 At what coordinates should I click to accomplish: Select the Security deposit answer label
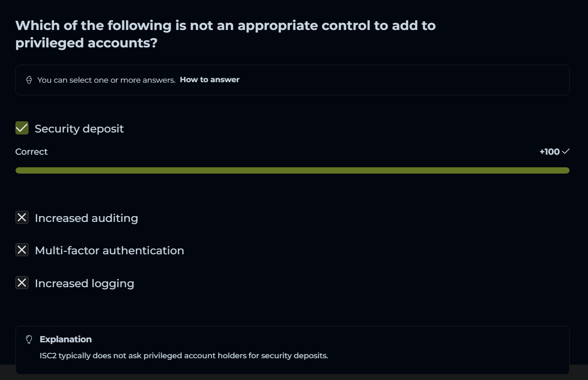[x=79, y=129]
